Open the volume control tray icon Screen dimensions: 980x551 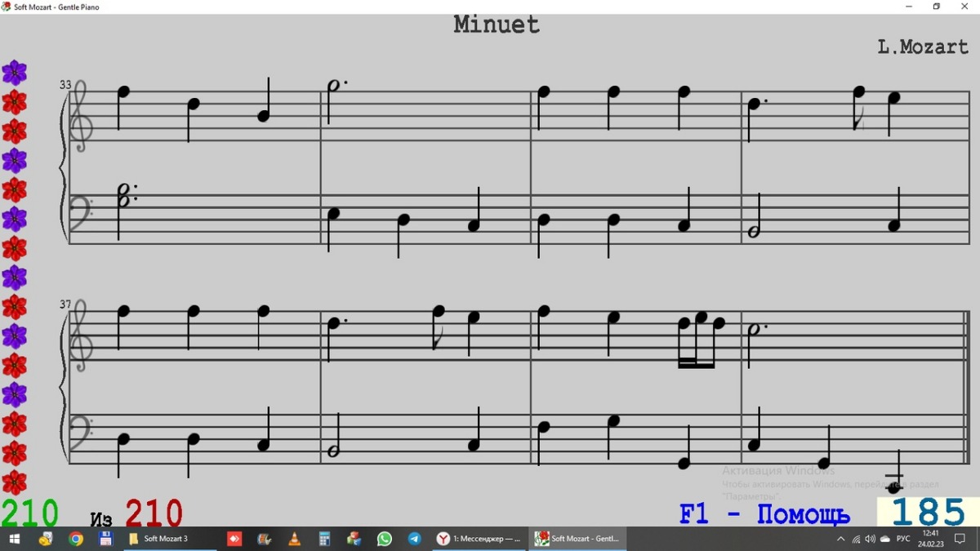(x=871, y=539)
